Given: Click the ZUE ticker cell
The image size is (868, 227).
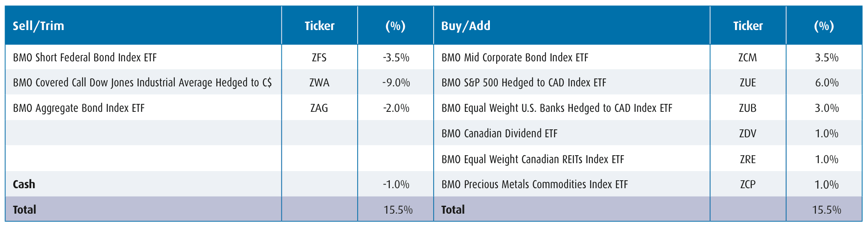Looking at the screenshot, I should coord(748,83).
